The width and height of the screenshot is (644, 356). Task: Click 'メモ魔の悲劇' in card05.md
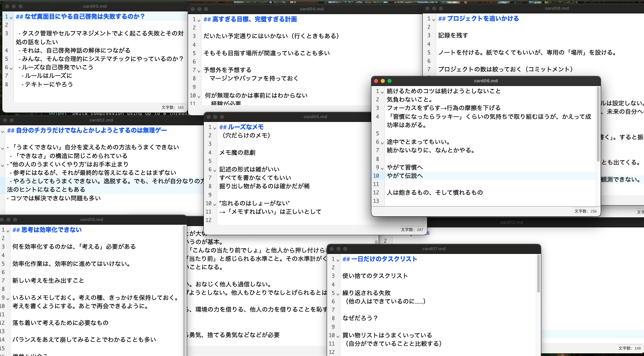coord(237,152)
